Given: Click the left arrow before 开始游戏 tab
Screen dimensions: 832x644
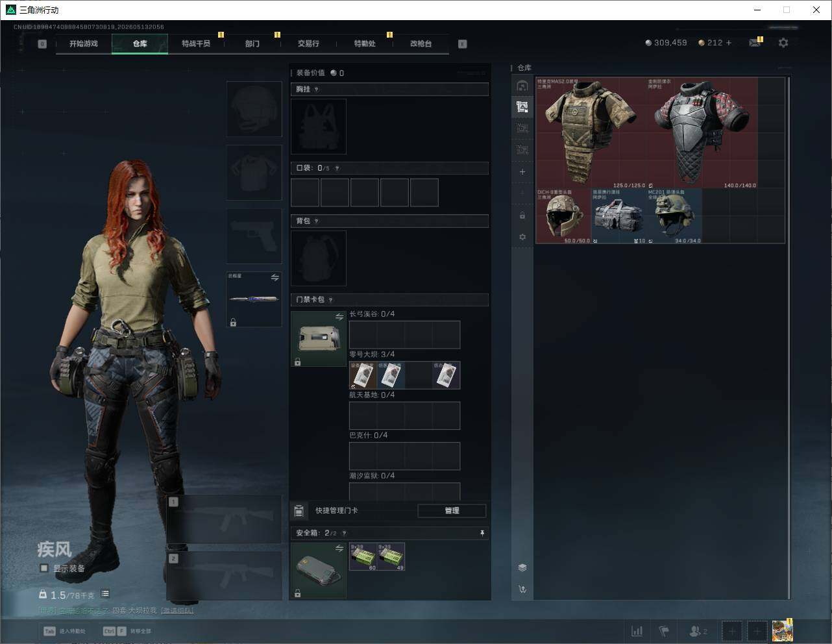Looking at the screenshot, I should point(42,44).
